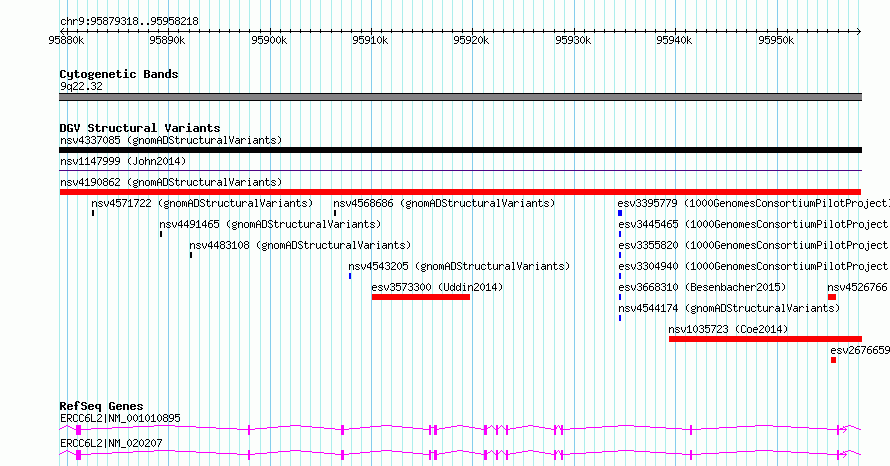This screenshot has height=466, width=890.
Task: Open variant esv3304940 label
Action: coord(754,266)
